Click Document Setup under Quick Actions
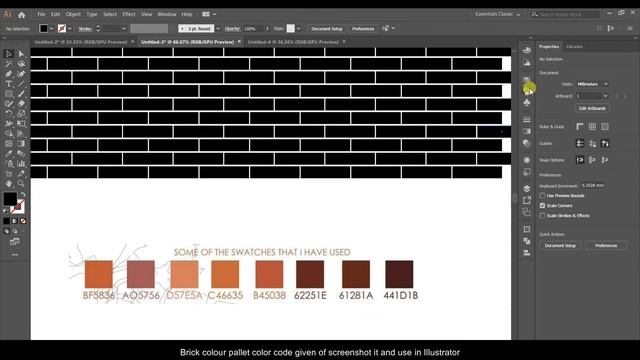This screenshot has width=640, height=360. 560,246
